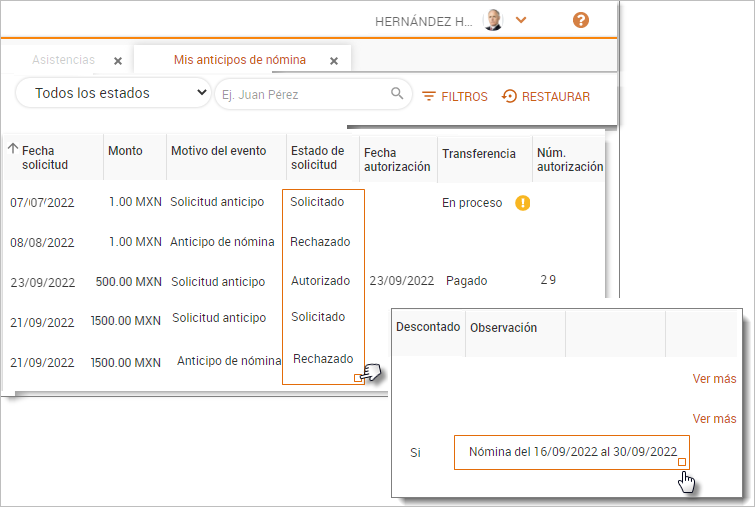Click the help question mark icon

tap(581, 20)
